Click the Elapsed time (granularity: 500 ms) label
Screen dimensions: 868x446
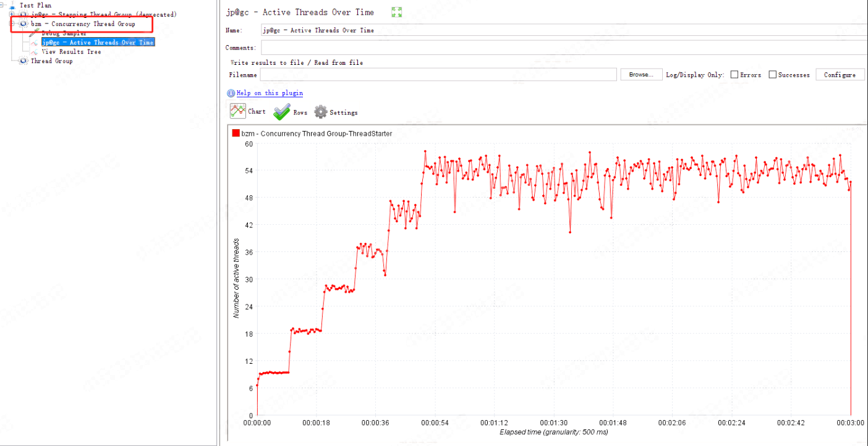tap(553, 432)
